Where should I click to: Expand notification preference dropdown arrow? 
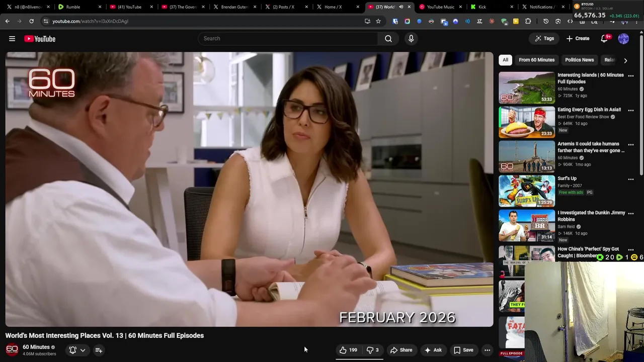point(83,350)
